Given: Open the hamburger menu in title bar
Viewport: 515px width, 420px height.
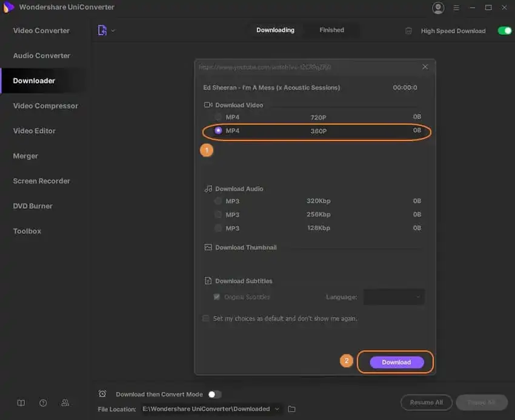Looking at the screenshot, I should tap(456, 7).
